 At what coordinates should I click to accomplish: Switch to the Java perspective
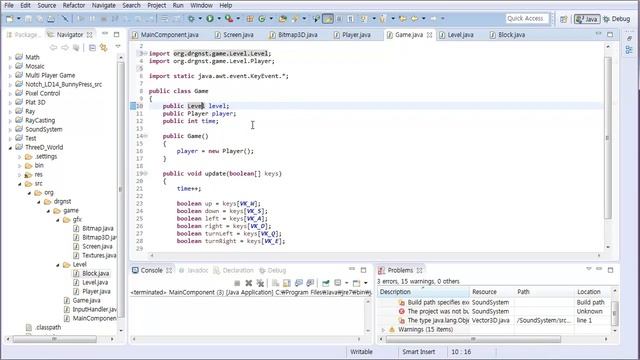tap(587, 19)
